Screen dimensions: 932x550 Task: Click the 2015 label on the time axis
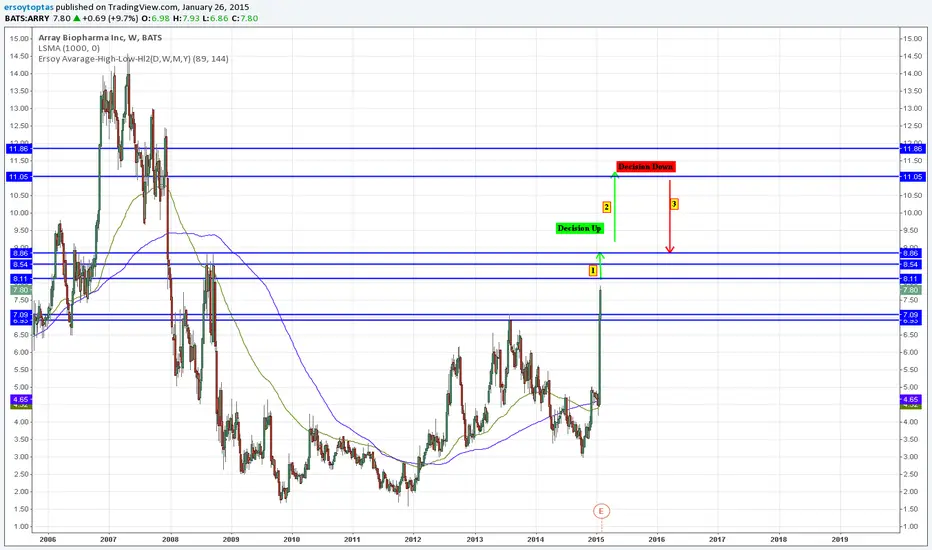(596, 539)
